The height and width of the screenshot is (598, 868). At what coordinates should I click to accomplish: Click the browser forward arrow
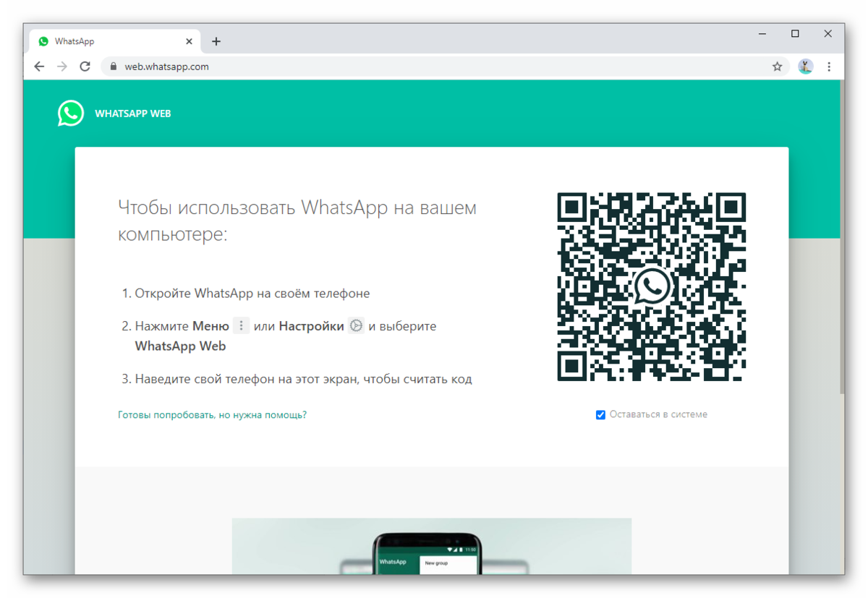pyautogui.click(x=62, y=67)
